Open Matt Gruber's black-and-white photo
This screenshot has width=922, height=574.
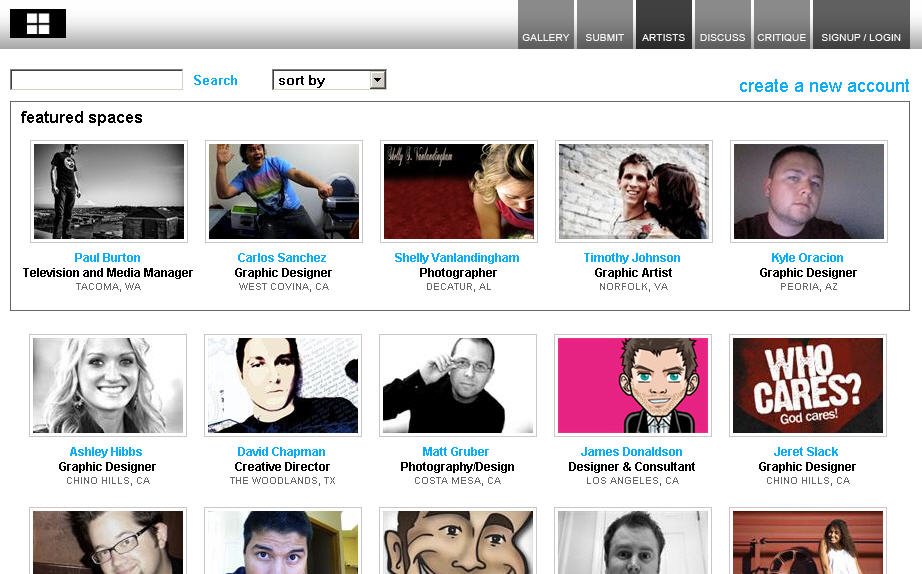(458, 385)
